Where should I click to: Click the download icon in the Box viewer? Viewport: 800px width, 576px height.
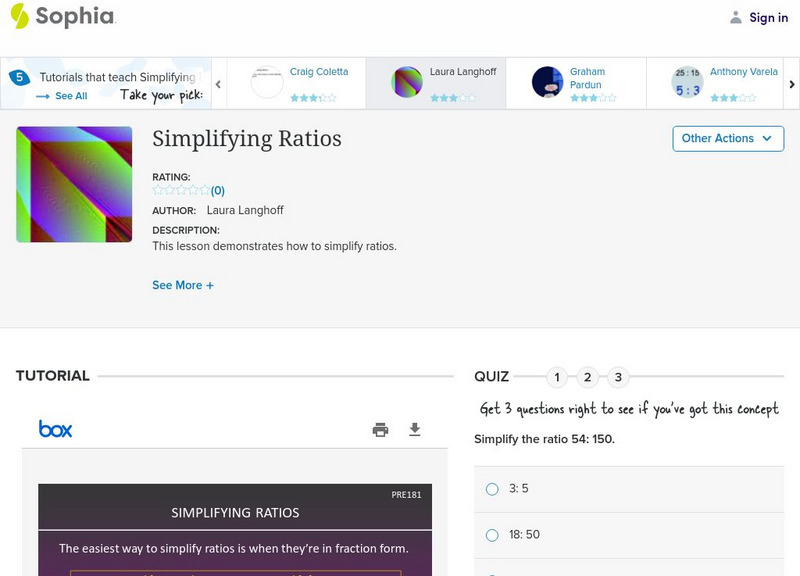click(x=415, y=428)
